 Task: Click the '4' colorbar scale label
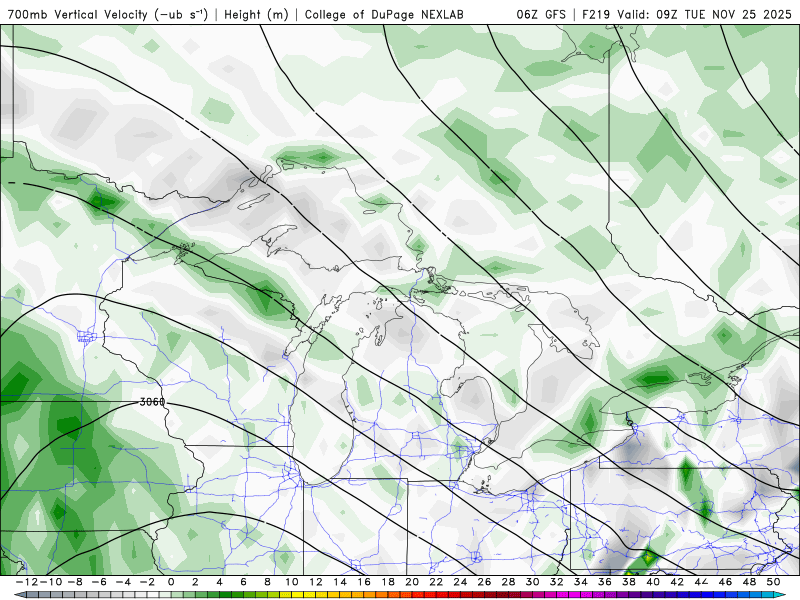[x=219, y=582]
